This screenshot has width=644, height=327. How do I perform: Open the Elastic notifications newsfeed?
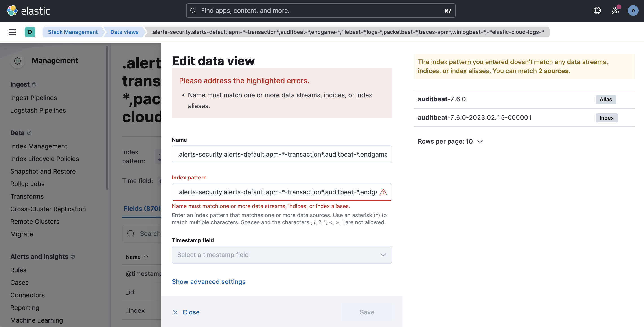(615, 11)
